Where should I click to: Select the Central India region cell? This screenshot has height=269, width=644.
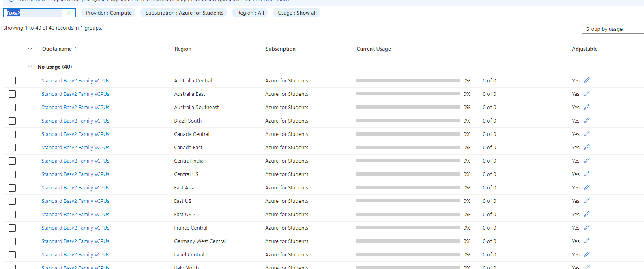189,161
